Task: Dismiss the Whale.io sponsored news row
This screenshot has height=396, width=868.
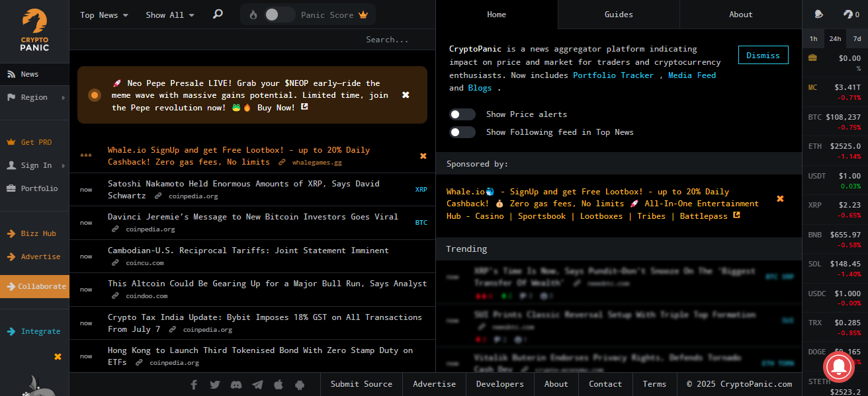Action: coord(423,156)
